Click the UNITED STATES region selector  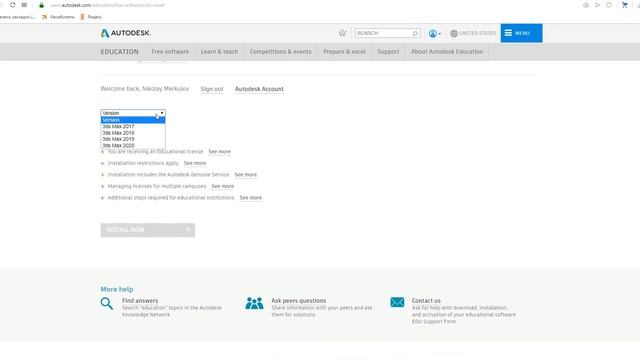pyautogui.click(x=473, y=33)
